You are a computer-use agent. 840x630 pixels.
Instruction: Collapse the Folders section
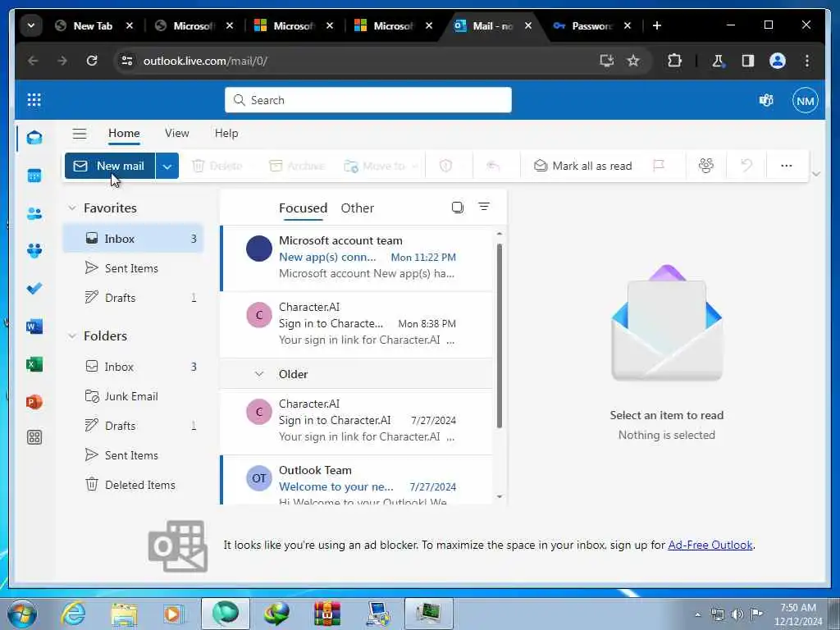click(72, 336)
